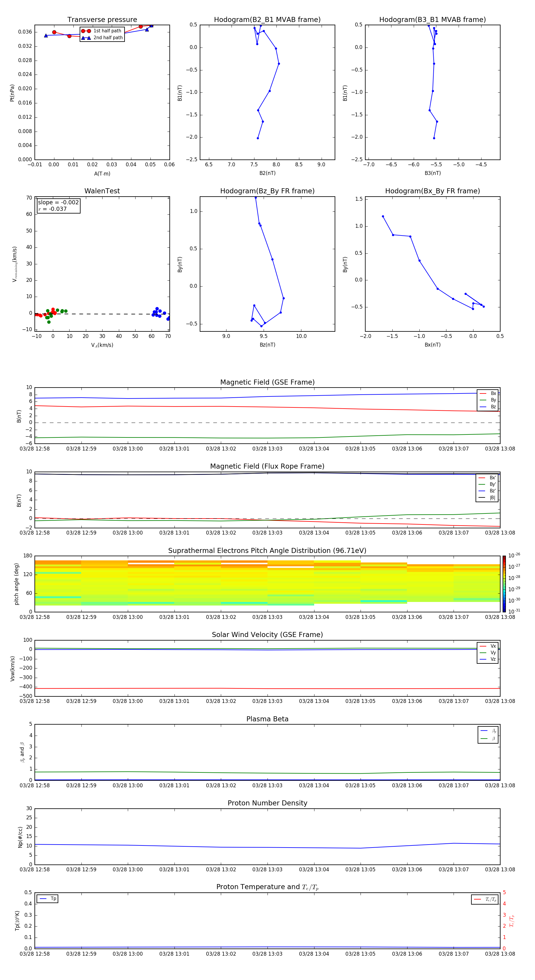Click the 'Hodogram(B3_B1 MVAB frame)' title

tap(432, 20)
